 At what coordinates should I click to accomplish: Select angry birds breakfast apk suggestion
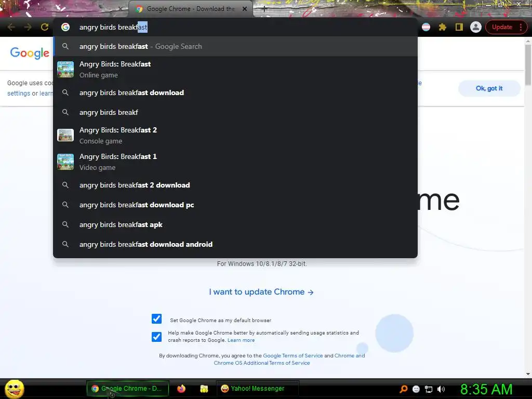[x=235, y=224]
